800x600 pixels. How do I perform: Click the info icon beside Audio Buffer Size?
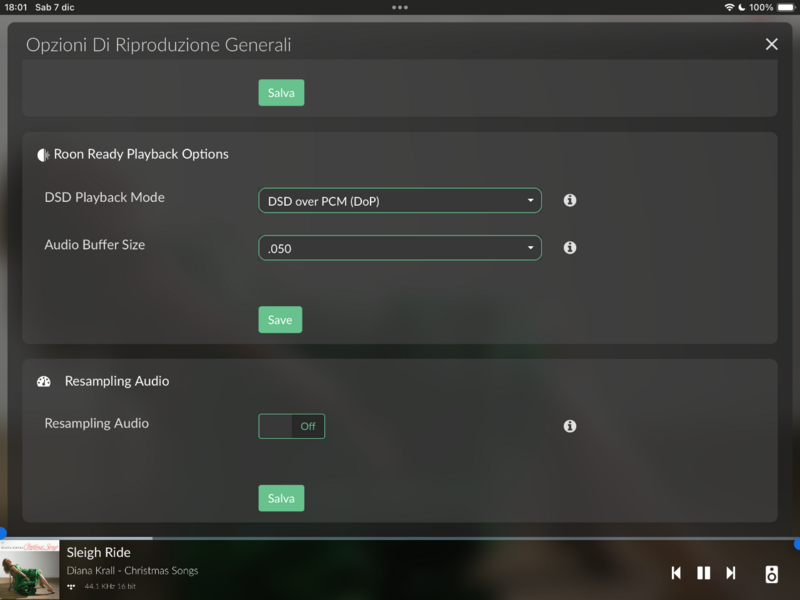point(570,247)
